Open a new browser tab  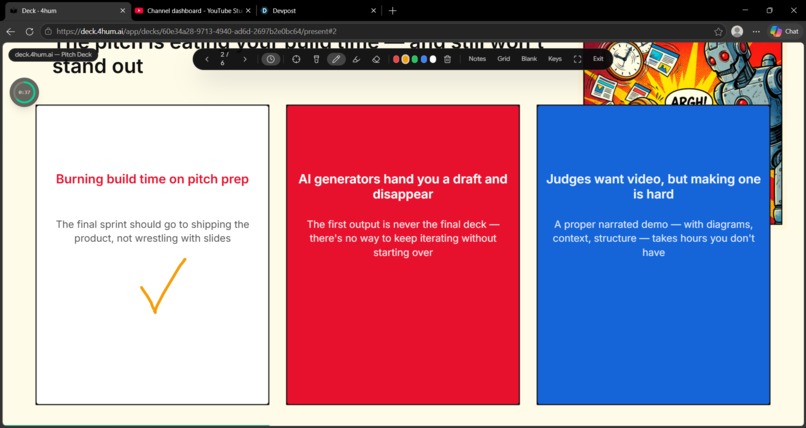[x=393, y=10]
